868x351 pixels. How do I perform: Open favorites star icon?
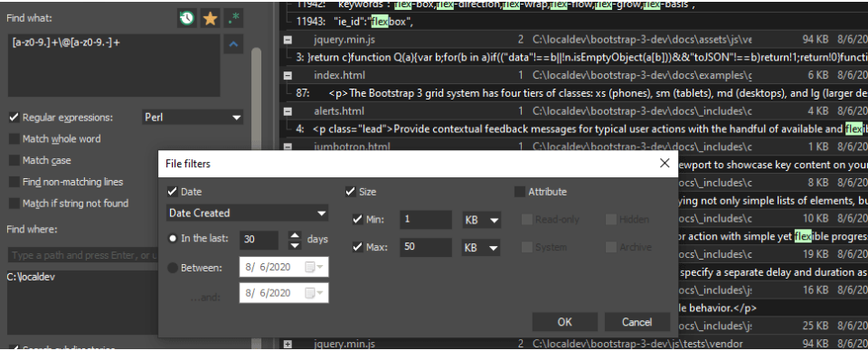211,19
